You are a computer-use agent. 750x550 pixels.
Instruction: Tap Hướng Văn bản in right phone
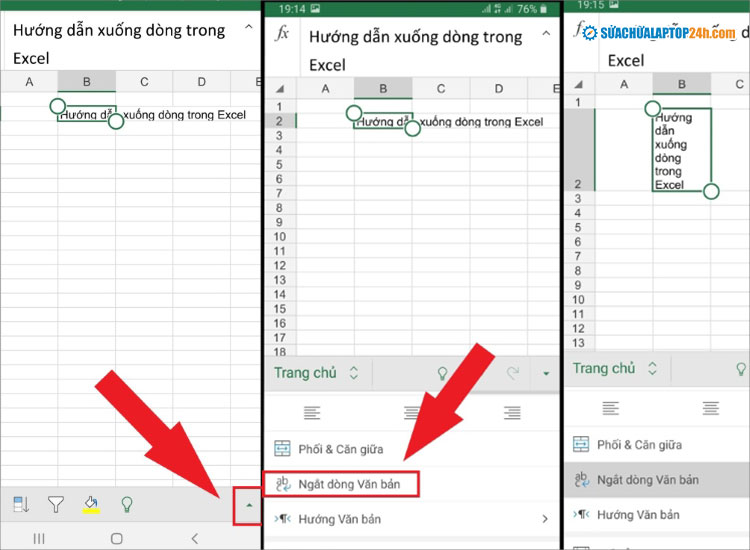(x=657, y=515)
